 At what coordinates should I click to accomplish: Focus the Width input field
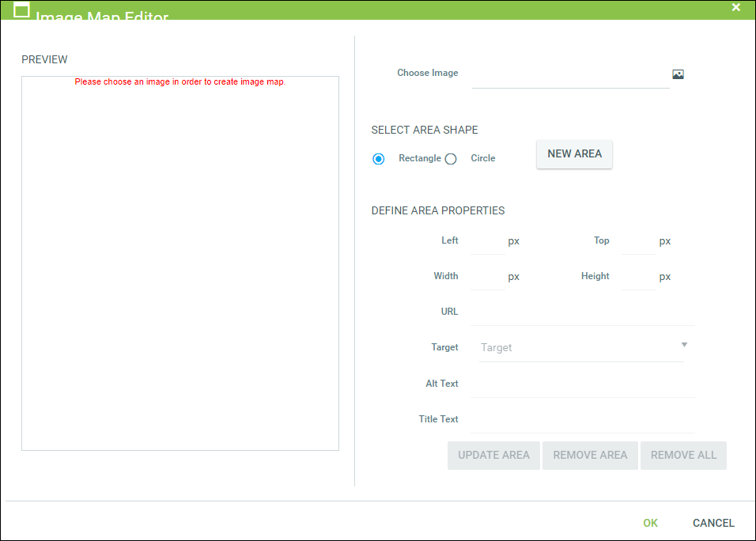488,277
